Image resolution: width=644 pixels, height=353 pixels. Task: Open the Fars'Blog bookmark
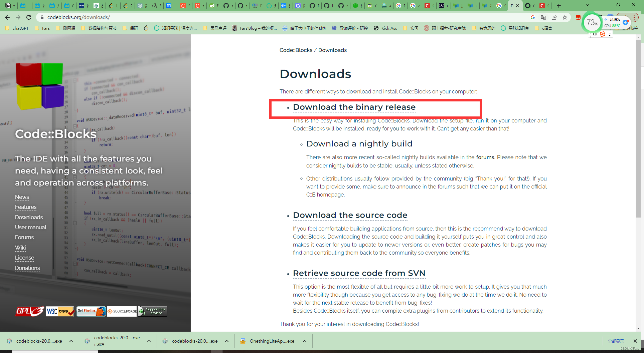point(255,28)
